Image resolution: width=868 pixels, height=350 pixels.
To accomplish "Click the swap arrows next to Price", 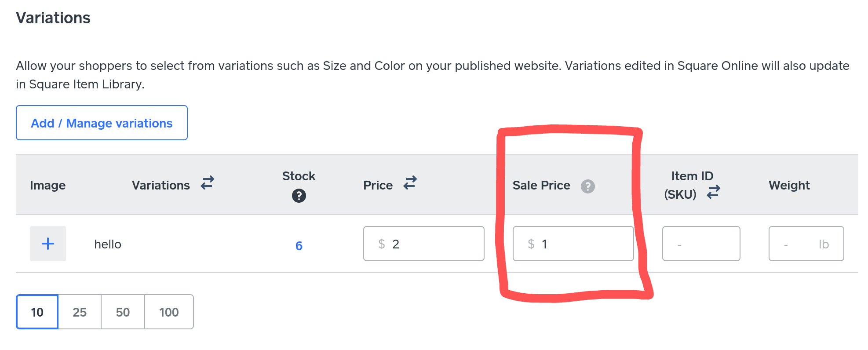I will [410, 182].
